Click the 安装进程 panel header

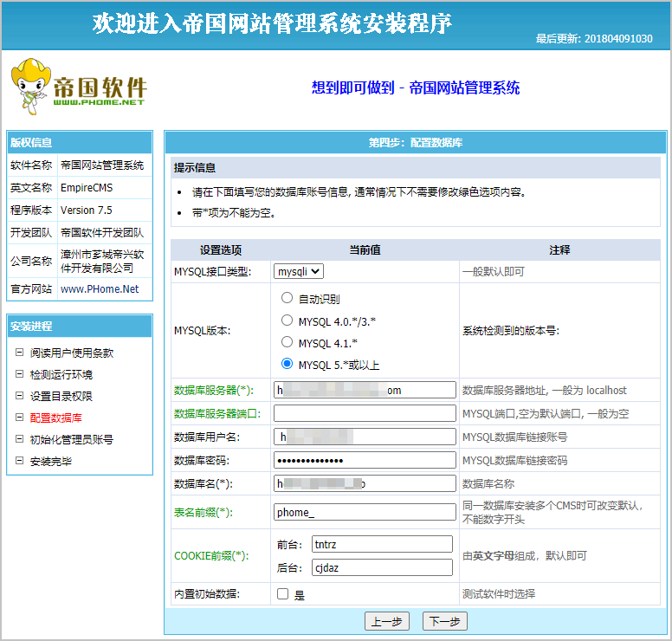click(x=80, y=327)
